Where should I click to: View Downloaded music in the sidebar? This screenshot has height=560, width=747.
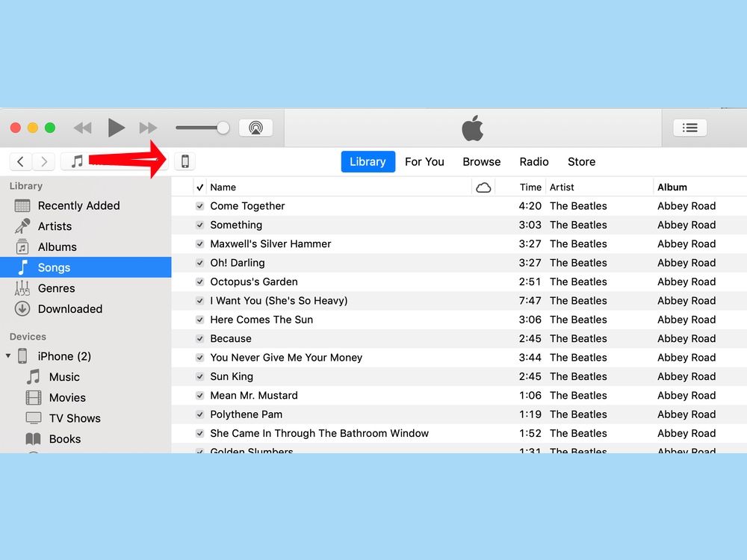click(70, 309)
